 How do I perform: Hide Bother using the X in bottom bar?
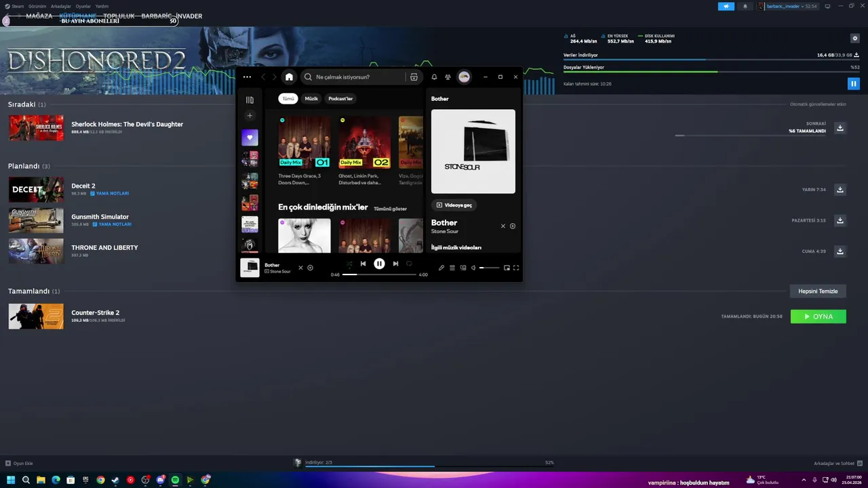(300, 268)
